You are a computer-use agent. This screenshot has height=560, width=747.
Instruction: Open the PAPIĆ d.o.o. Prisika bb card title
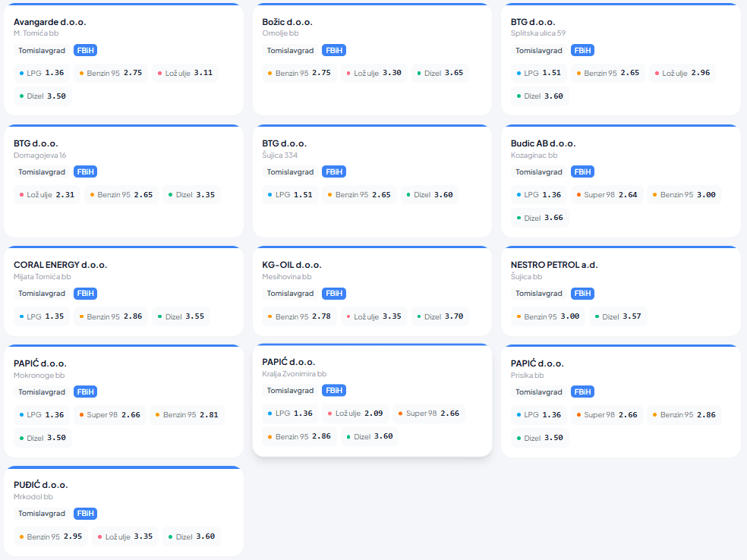click(537, 363)
